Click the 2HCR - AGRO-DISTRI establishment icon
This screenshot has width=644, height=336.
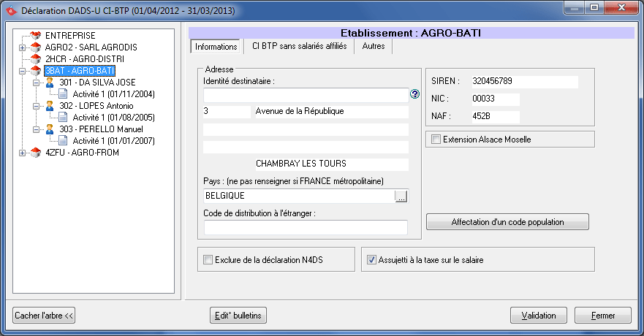tap(35, 58)
